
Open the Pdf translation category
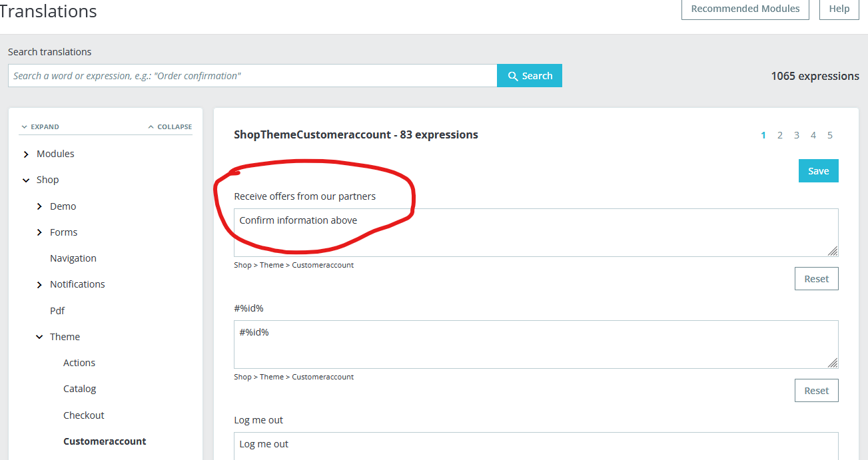click(x=57, y=311)
